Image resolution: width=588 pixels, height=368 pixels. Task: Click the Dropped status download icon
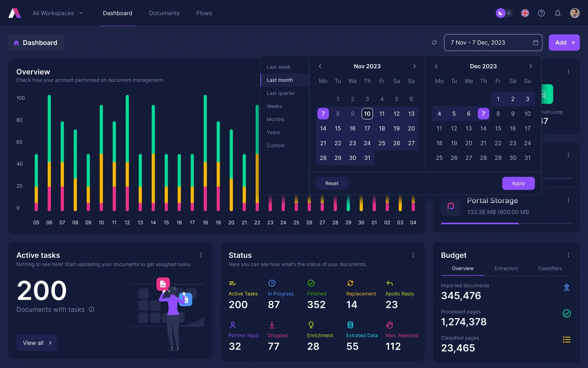272,325
